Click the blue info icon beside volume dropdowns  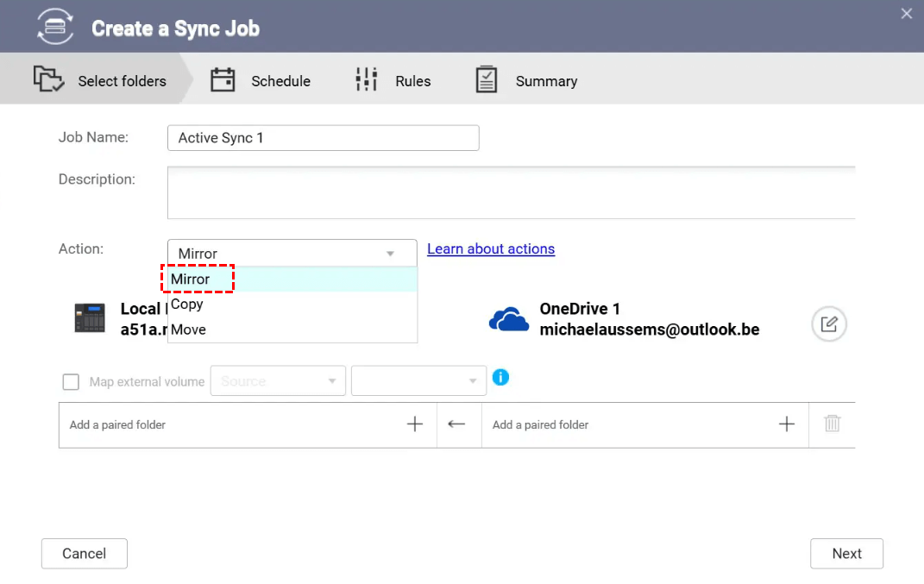tap(500, 378)
